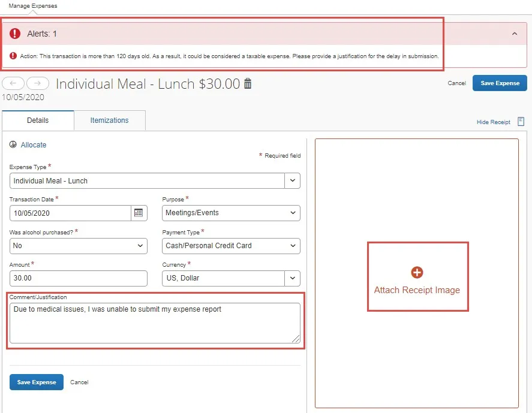Click the Allocate pie chart icon

click(13, 145)
